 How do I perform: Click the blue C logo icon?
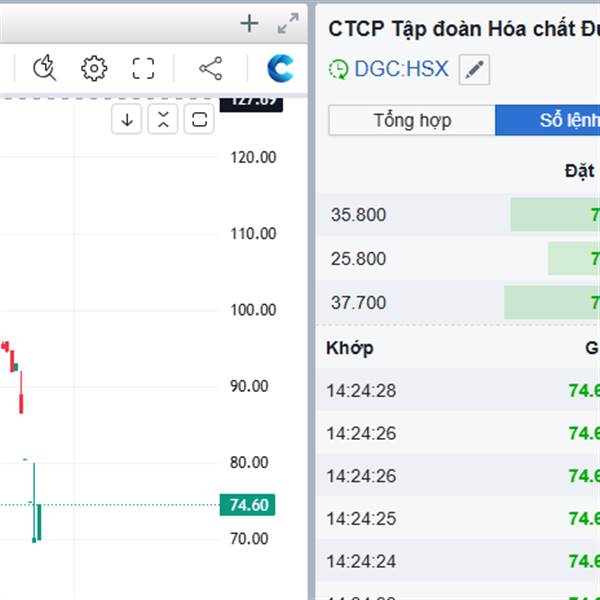point(281,68)
